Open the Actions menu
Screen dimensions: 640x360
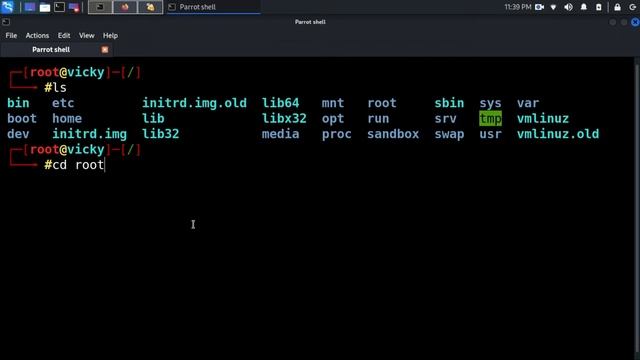[37, 36]
